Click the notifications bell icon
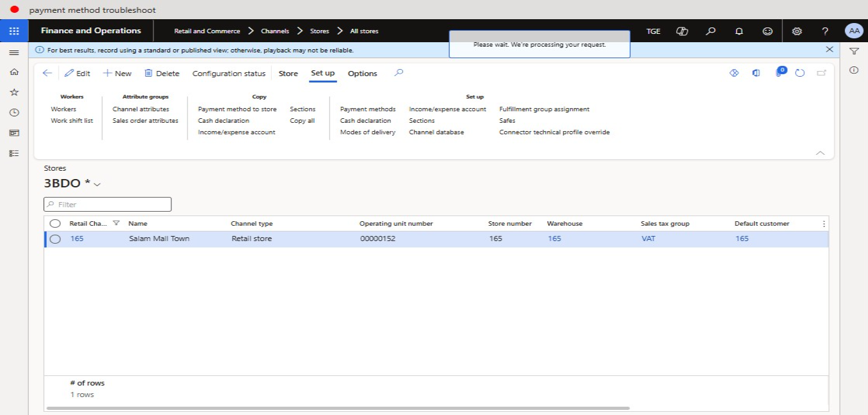 [739, 31]
